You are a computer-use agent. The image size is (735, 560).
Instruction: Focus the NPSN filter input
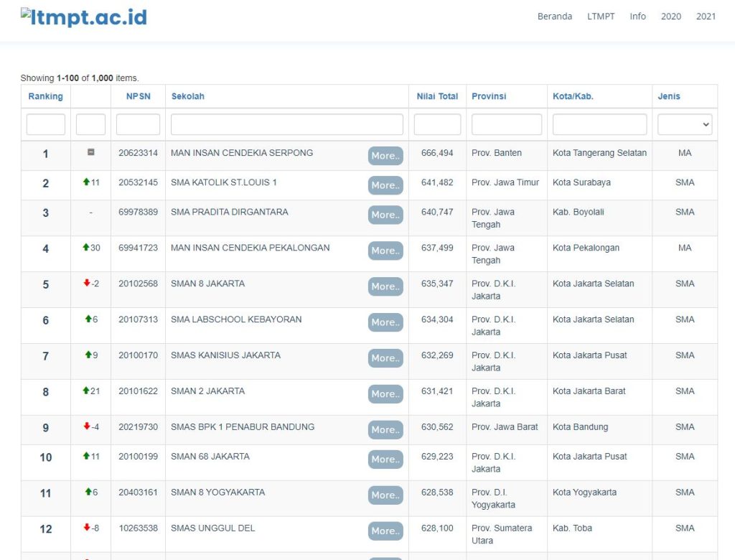click(138, 124)
